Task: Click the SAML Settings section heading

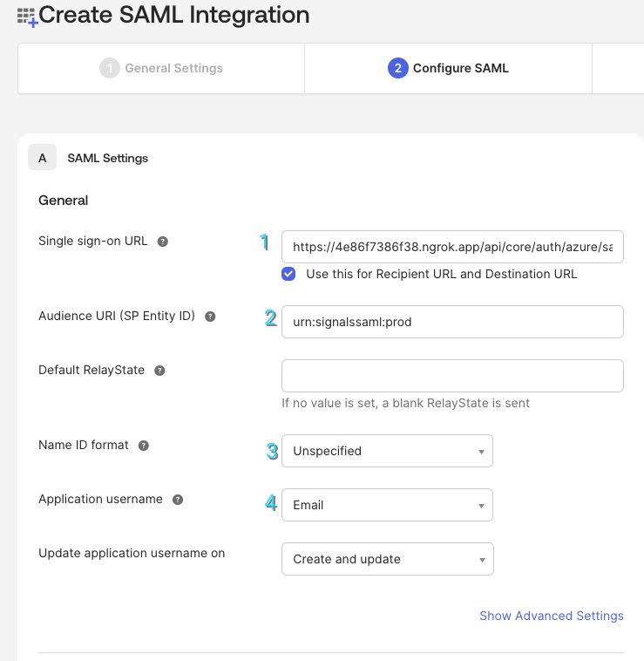Action: (108, 159)
